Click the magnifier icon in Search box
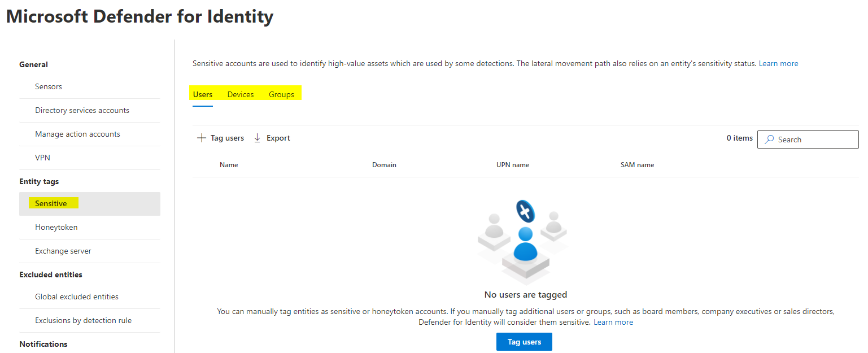 click(x=769, y=140)
